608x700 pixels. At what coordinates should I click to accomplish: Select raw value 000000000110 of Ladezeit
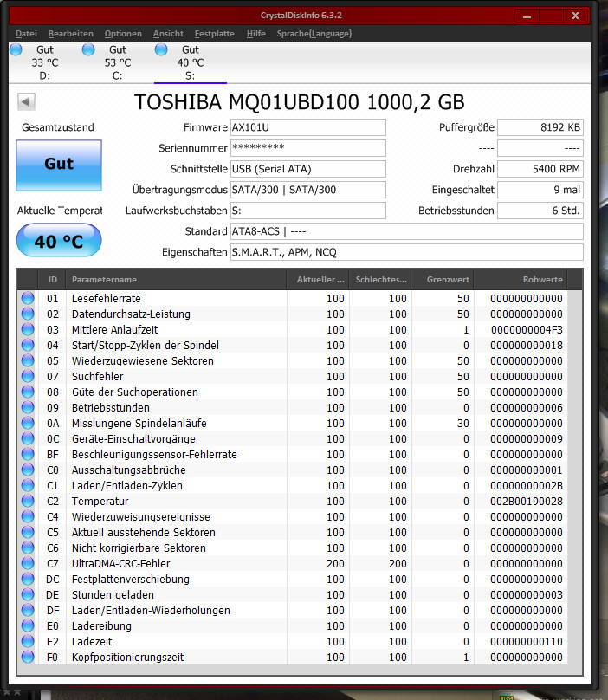pos(527,641)
